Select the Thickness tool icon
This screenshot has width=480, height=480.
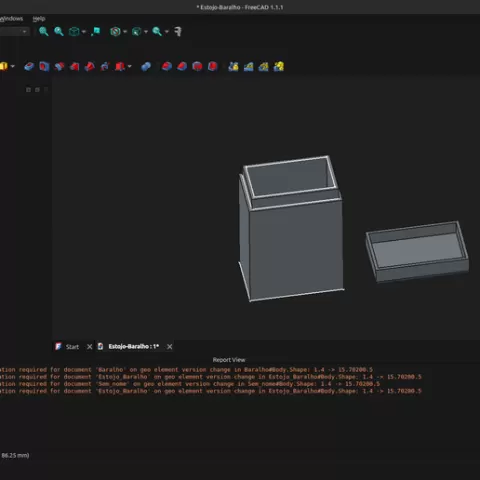pyautogui.click(x=212, y=66)
